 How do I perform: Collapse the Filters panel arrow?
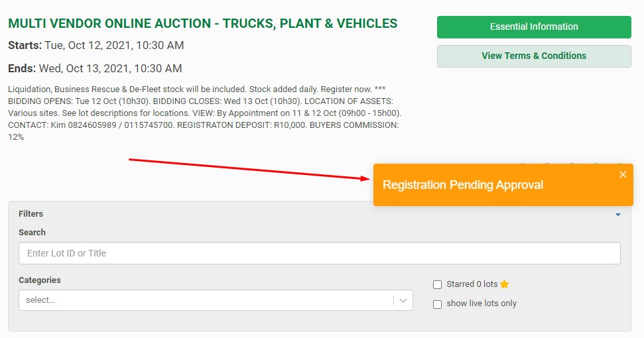pos(618,214)
